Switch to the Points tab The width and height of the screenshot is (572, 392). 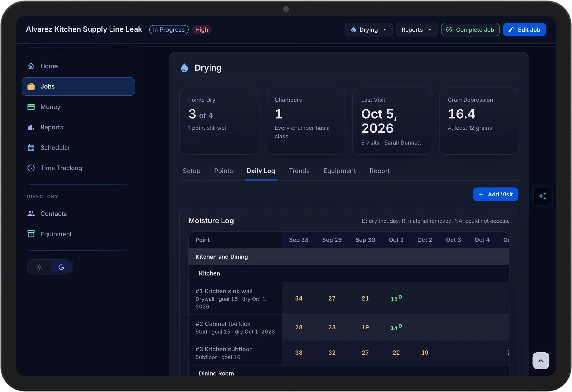point(223,171)
